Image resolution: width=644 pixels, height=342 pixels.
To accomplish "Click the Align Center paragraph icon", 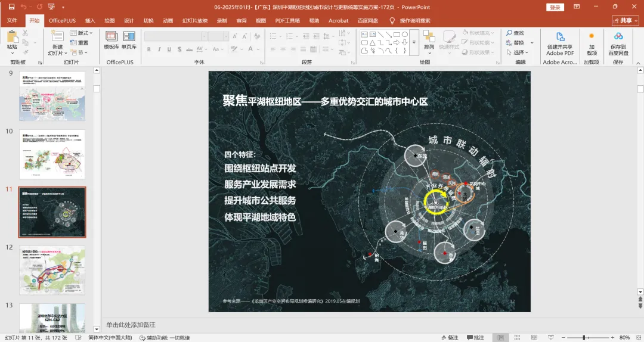I will [x=283, y=49].
